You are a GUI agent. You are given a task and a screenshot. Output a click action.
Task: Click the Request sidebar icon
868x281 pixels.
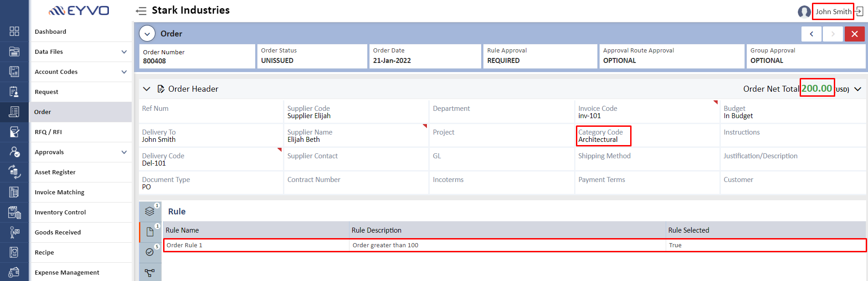[14, 92]
